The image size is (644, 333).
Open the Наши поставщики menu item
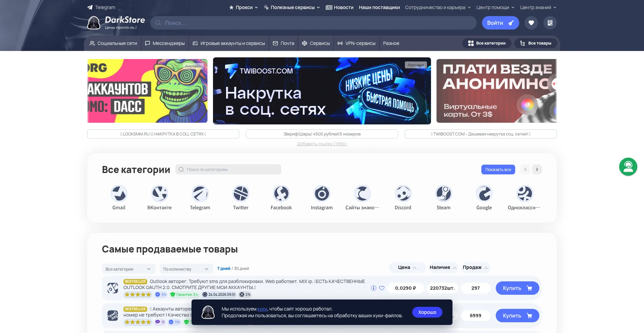(379, 7)
